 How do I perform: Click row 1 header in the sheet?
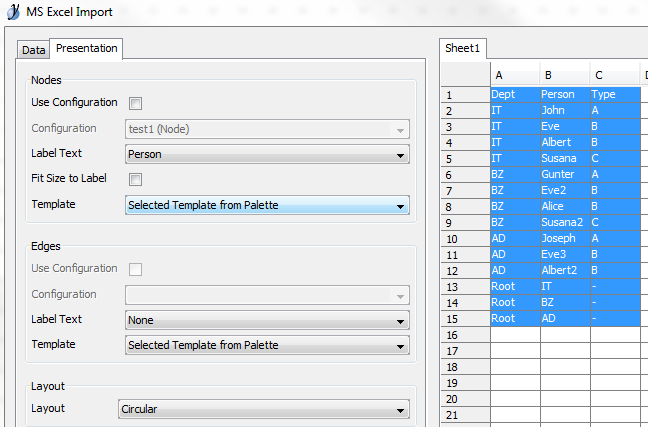tap(465, 95)
